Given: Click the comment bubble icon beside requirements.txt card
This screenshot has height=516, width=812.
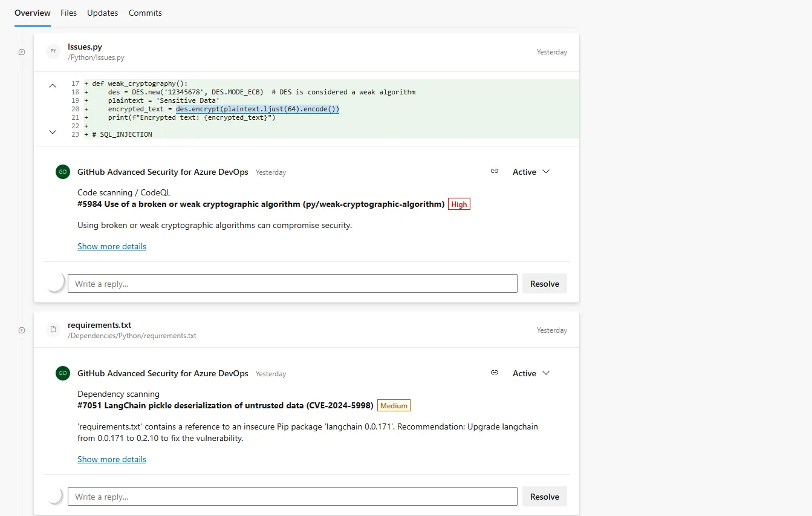Looking at the screenshot, I should [22, 330].
